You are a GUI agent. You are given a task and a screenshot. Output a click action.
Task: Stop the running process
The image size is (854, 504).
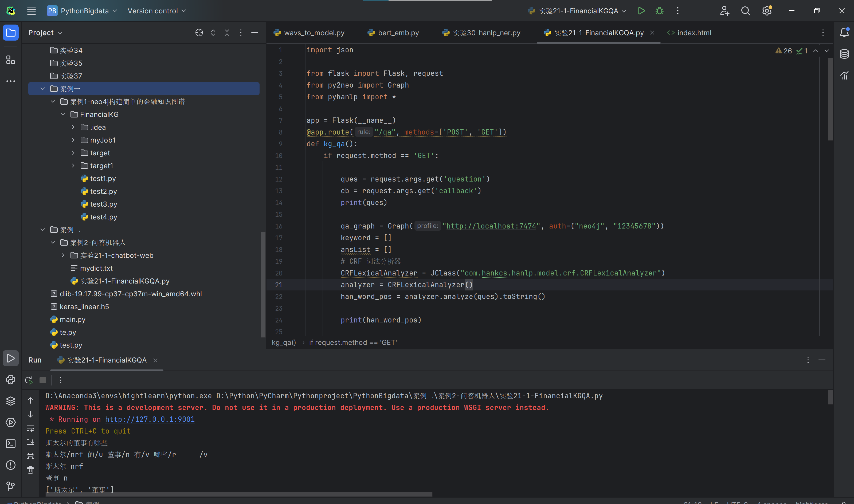tap(43, 380)
